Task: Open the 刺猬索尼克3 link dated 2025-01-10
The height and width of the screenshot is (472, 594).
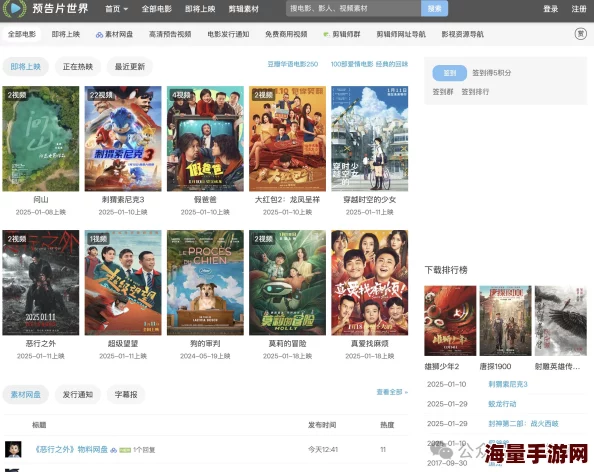Action: (x=508, y=384)
